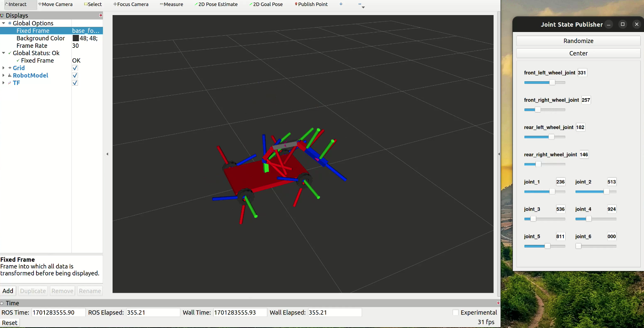Click the front_left_wheel_joint value box showing 331
Image resolution: width=644 pixels, height=328 pixels.
(582, 73)
